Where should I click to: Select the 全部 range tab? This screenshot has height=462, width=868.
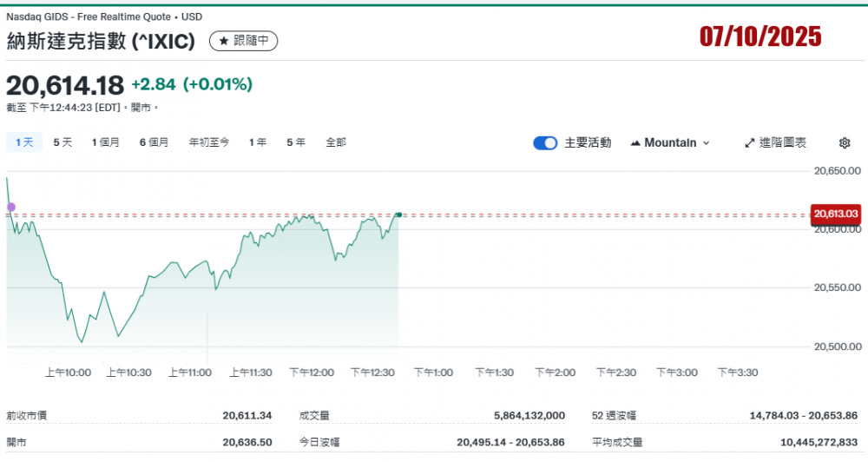336,142
